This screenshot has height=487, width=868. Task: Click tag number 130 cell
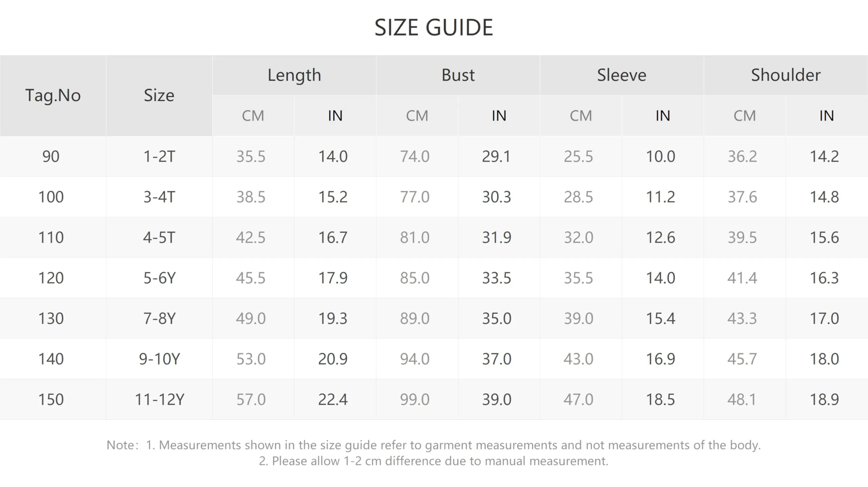pos(51,319)
